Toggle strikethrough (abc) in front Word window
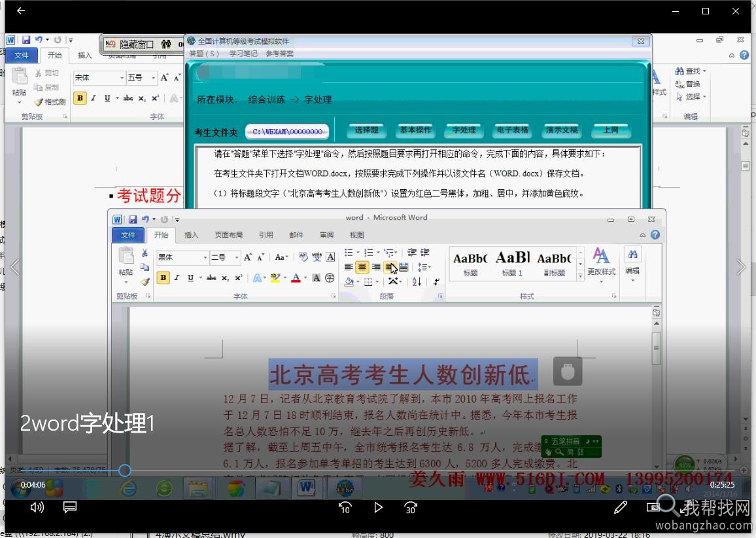Viewport: 756px width, 538px height. pos(211,278)
